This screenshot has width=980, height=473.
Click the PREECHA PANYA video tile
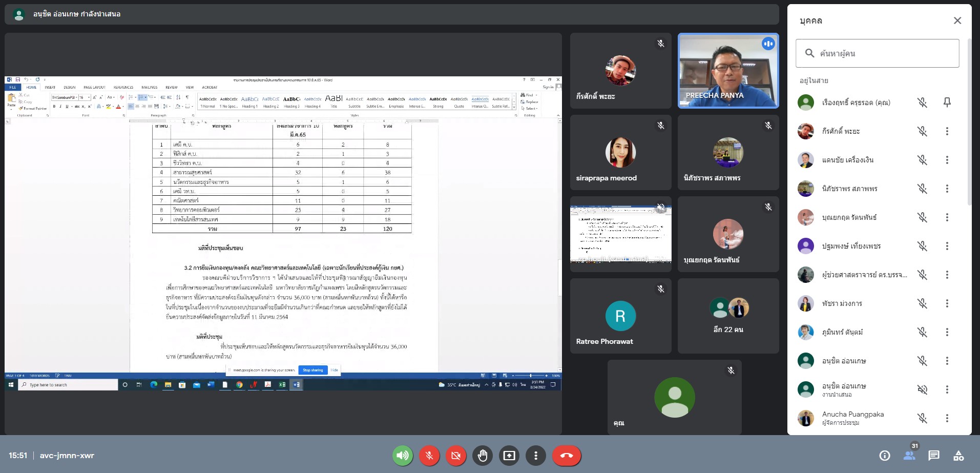[x=728, y=71]
